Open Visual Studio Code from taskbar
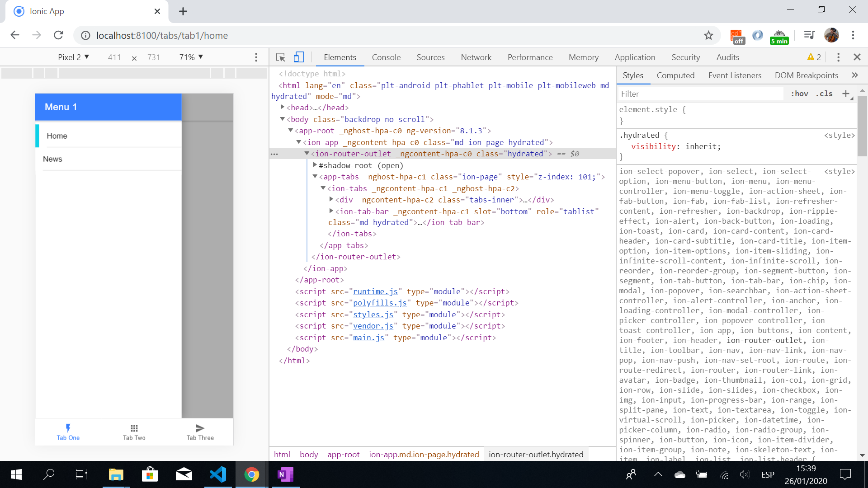 tap(218, 474)
